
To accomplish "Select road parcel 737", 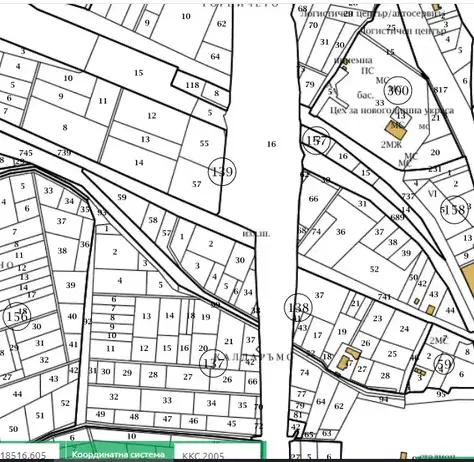I will click(x=408, y=196).
